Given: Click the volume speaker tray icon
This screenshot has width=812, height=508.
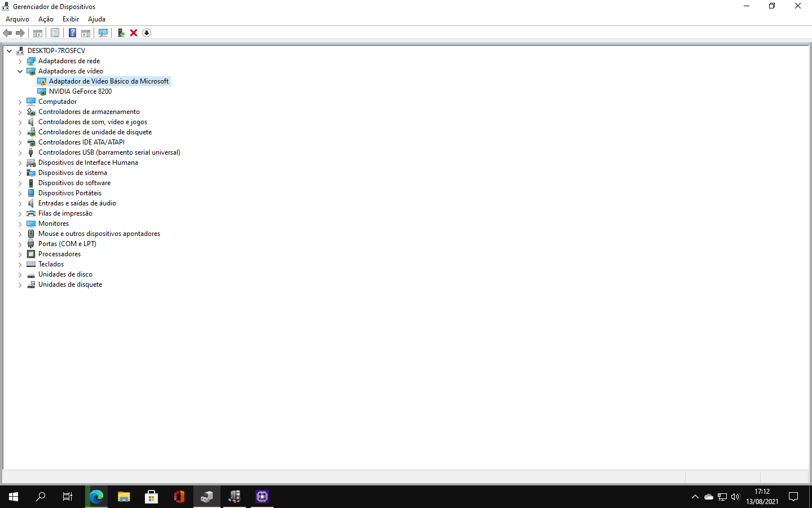Looking at the screenshot, I should tap(735, 497).
